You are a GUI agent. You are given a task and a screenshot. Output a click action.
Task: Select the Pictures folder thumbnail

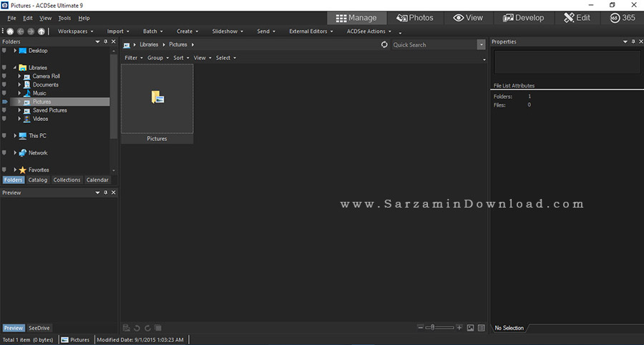[157, 104]
